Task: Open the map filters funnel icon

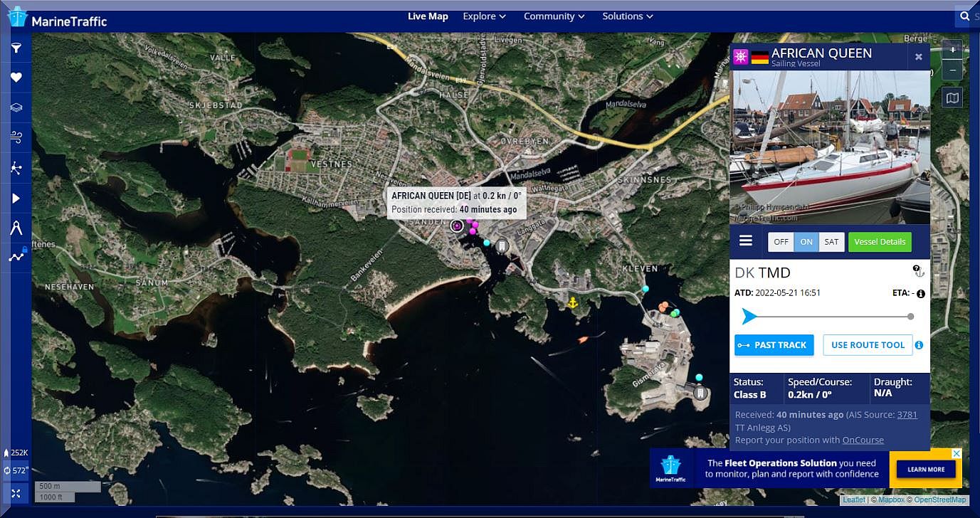Action: click(x=16, y=48)
